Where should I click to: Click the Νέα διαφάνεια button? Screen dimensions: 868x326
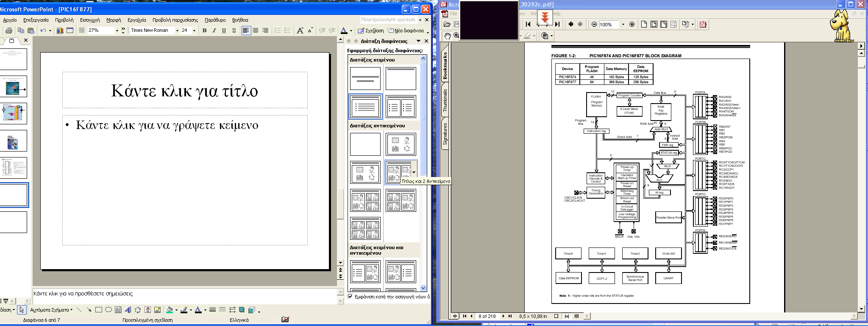(x=406, y=31)
